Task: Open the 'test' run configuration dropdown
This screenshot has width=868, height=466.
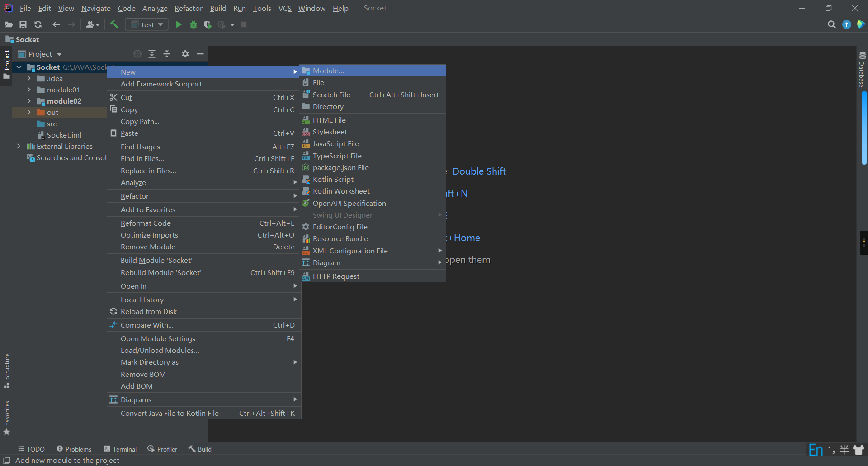Action: (146, 24)
